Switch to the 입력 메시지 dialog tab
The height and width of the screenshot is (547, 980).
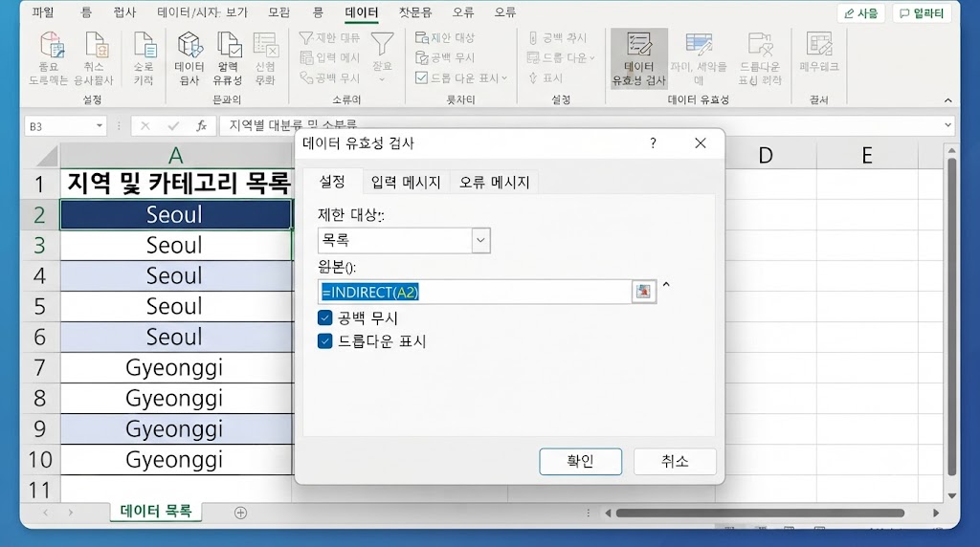click(406, 183)
